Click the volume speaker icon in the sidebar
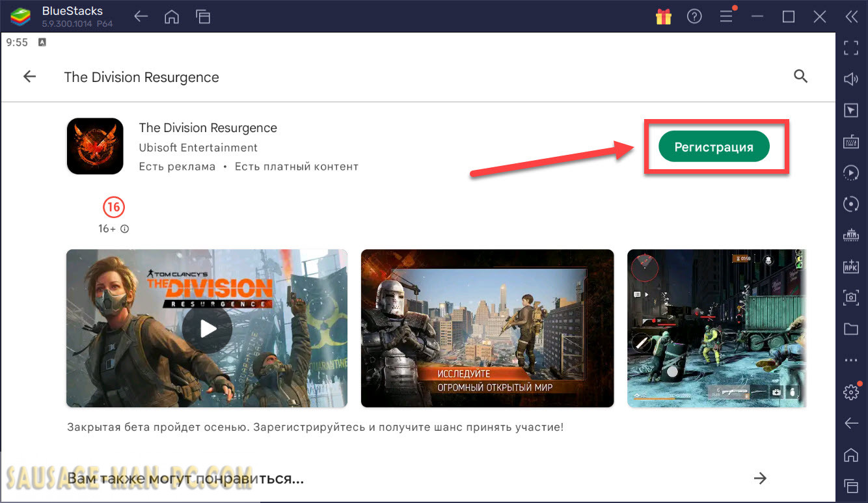868x503 pixels. click(851, 79)
